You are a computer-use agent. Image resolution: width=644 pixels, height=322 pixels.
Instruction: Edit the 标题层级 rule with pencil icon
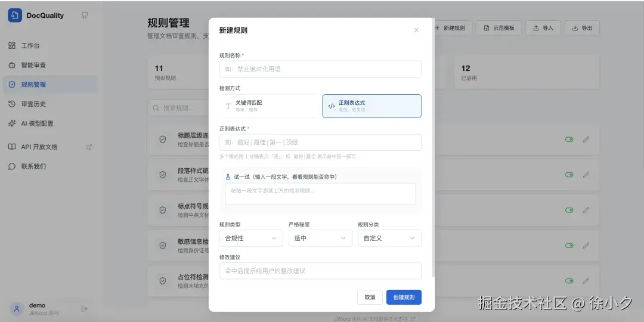click(586, 139)
